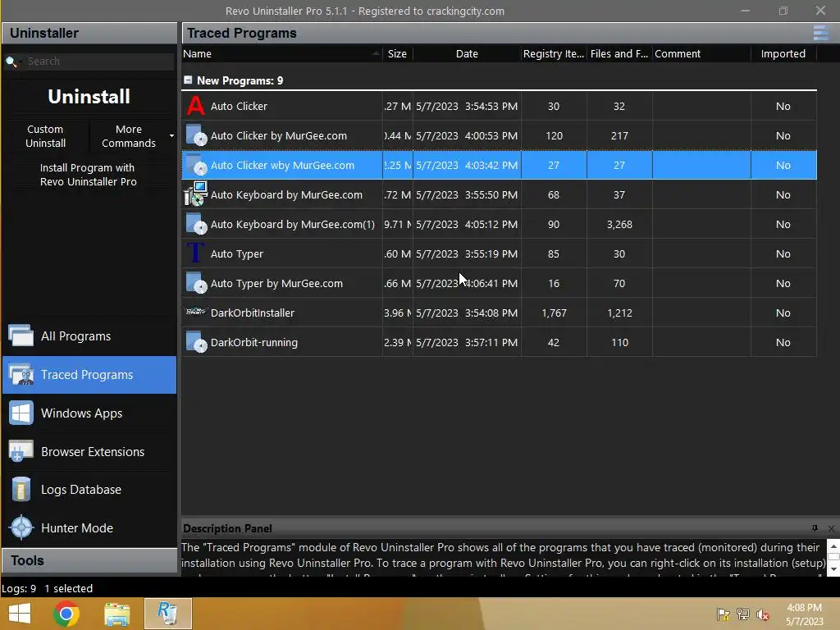Sort by Name column header
The width and height of the screenshot is (840, 630).
click(x=282, y=53)
